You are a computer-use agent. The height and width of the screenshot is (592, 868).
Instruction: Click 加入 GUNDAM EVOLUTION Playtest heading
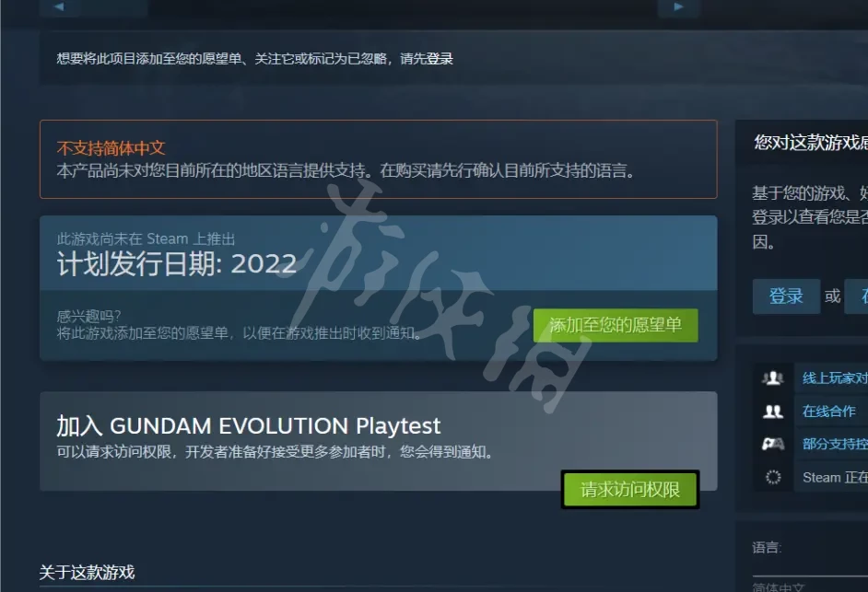coord(248,426)
